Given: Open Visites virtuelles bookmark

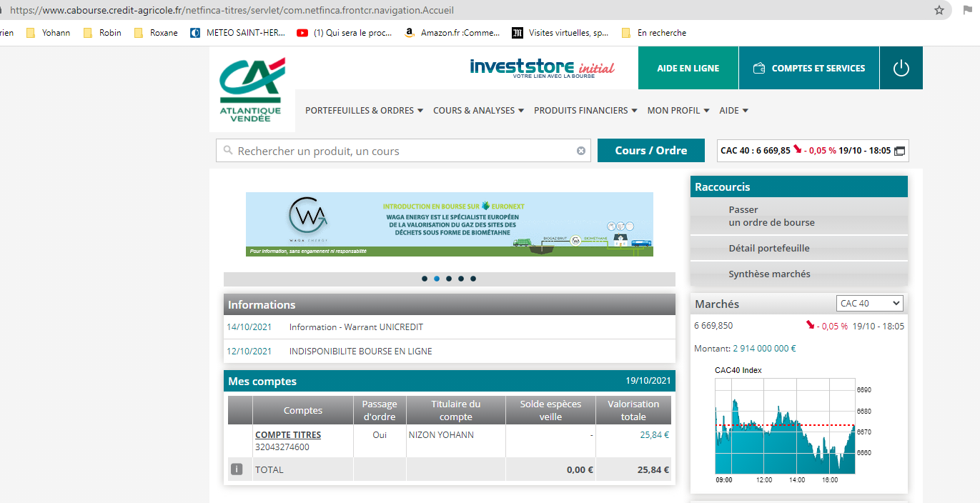Looking at the screenshot, I should pos(560,32).
